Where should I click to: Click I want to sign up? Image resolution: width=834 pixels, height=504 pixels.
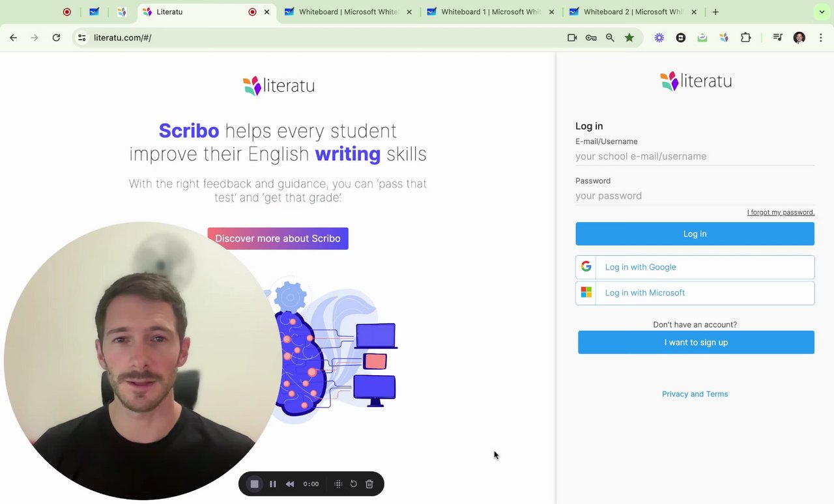(696, 343)
